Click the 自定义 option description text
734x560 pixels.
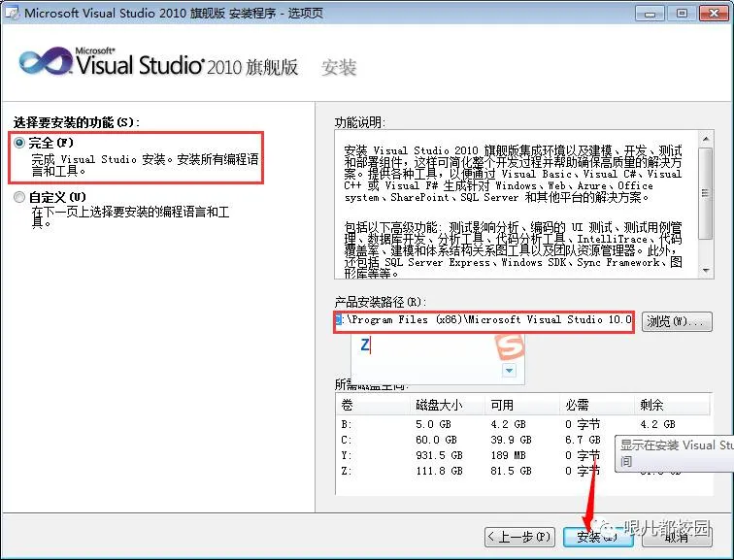tap(130, 217)
